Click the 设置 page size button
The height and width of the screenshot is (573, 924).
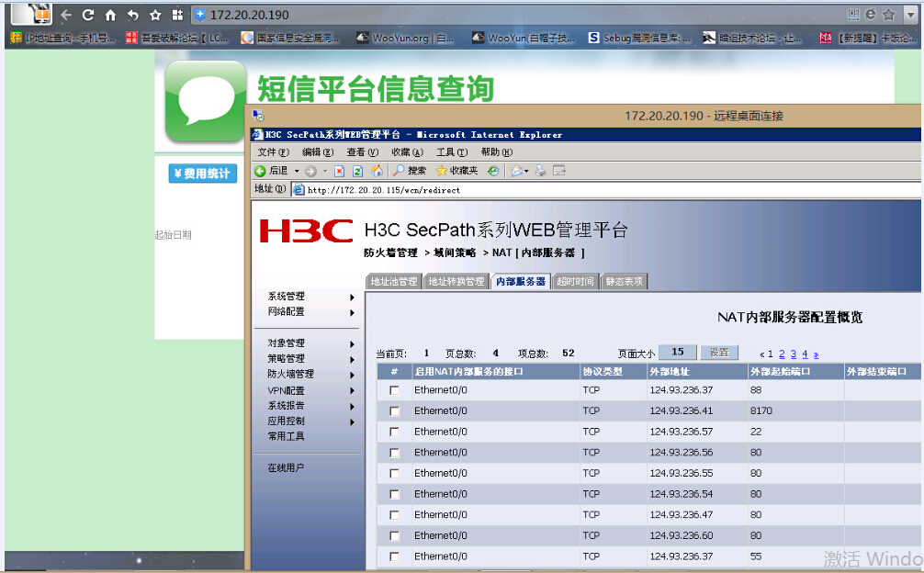click(x=719, y=353)
